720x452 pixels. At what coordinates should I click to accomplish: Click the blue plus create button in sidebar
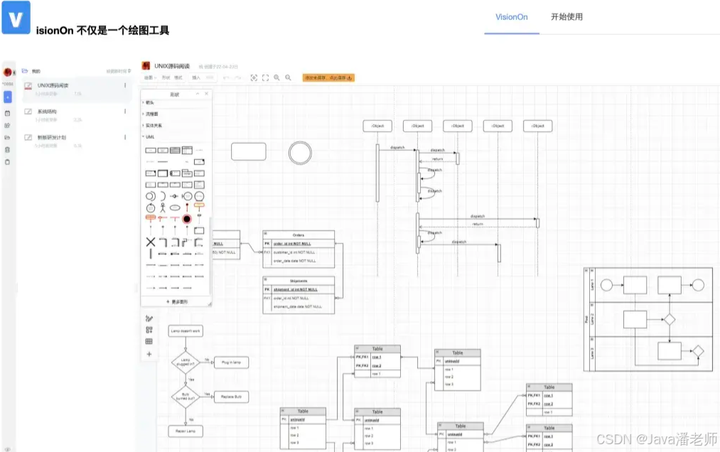click(x=8, y=97)
